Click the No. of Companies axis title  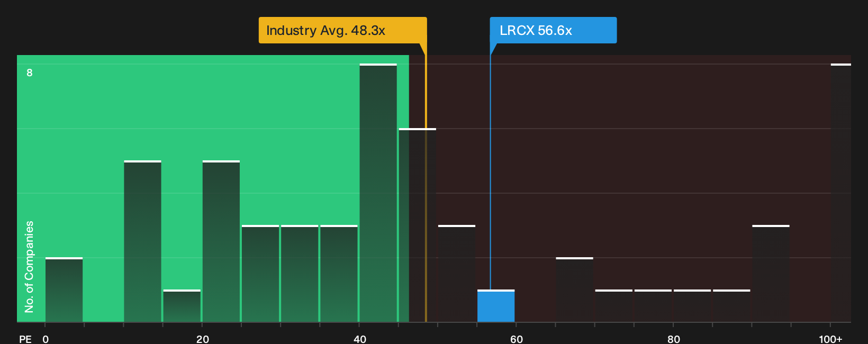tap(29, 266)
